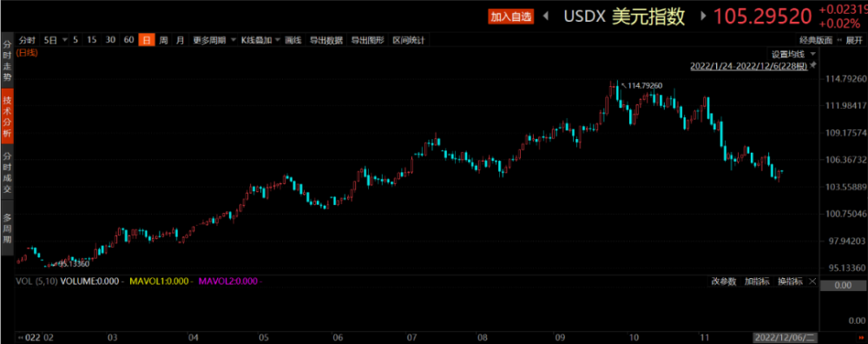
Task: Click 加指标 to add indicator
Action: [x=757, y=281]
